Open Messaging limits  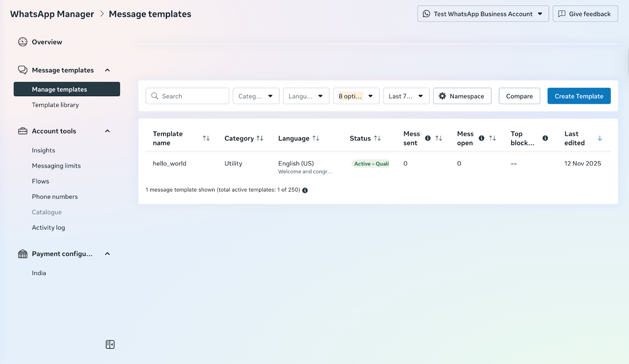point(56,166)
